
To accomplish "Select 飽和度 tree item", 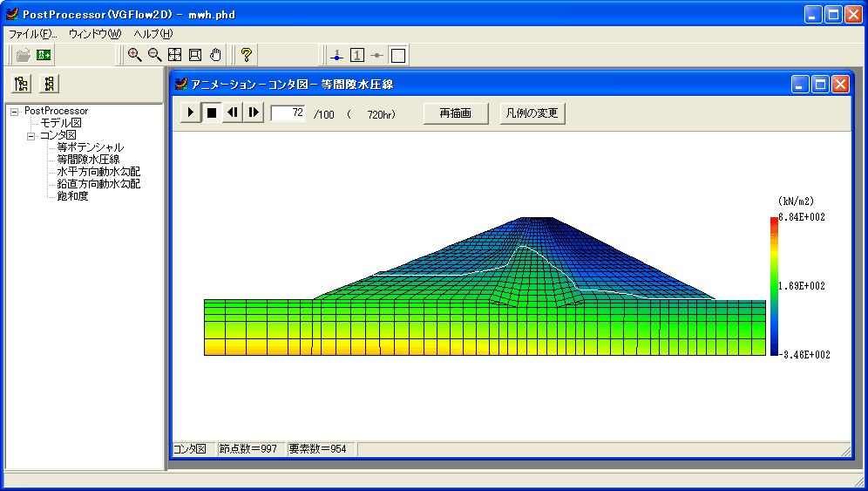I will point(72,196).
